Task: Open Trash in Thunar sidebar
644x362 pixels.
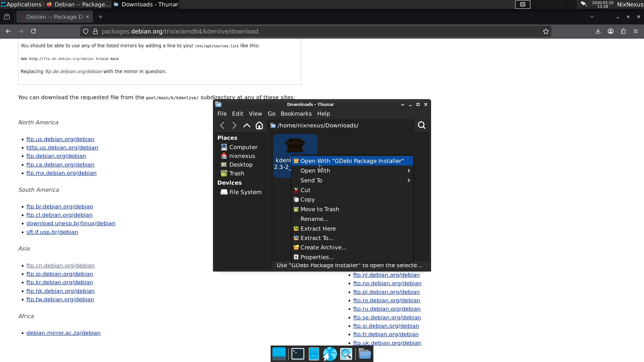Action: pyautogui.click(x=237, y=173)
